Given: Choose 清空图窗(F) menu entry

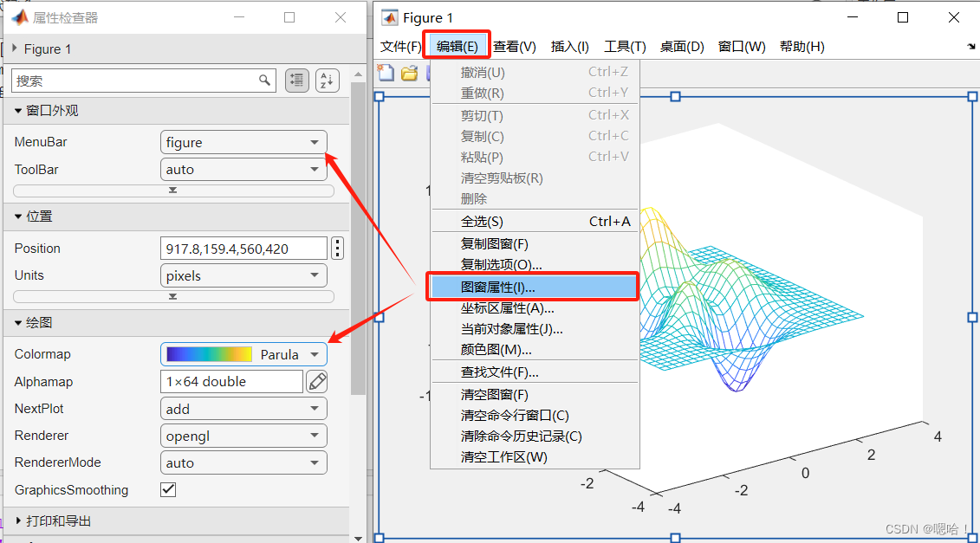Looking at the screenshot, I should (x=535, y=394).
